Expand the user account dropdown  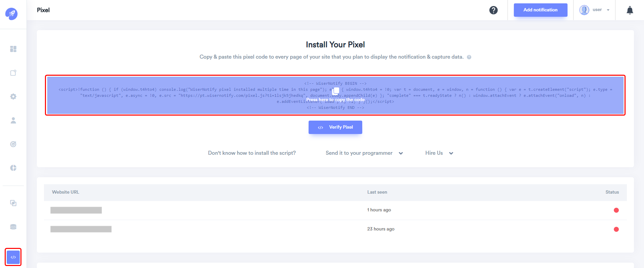[x=594, y=10]
